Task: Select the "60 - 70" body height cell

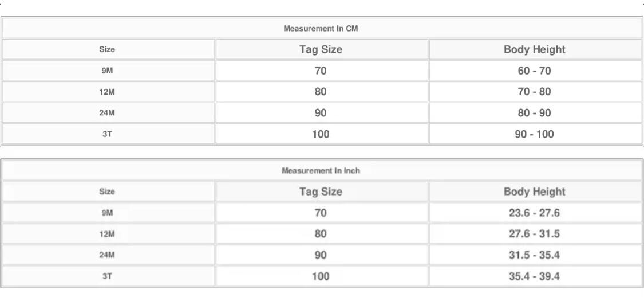Action: [x=534, y=71]
